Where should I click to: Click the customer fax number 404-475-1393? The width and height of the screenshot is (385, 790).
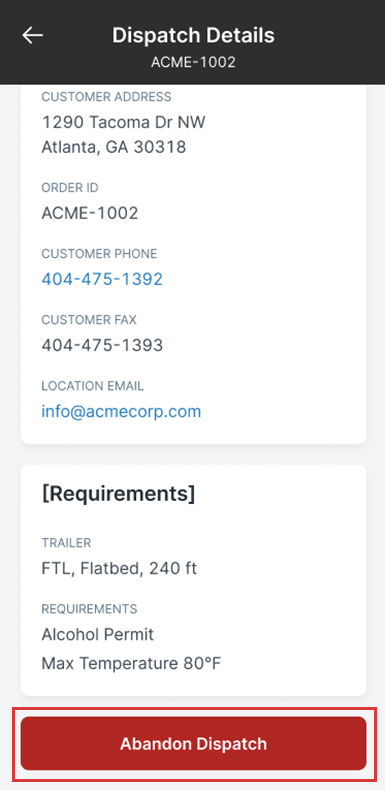pyautogui.click(x=102, y=345)
